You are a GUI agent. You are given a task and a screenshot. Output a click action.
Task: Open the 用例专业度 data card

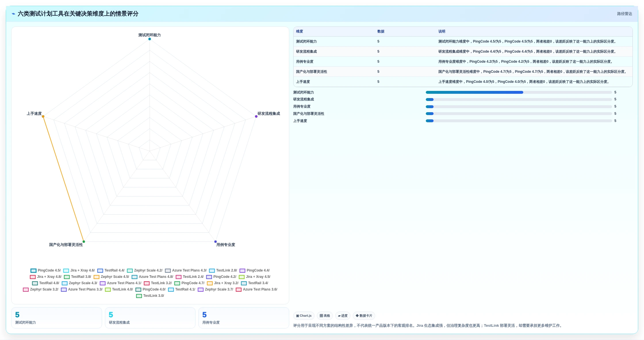pyautogui.click(x=244, y=318)
